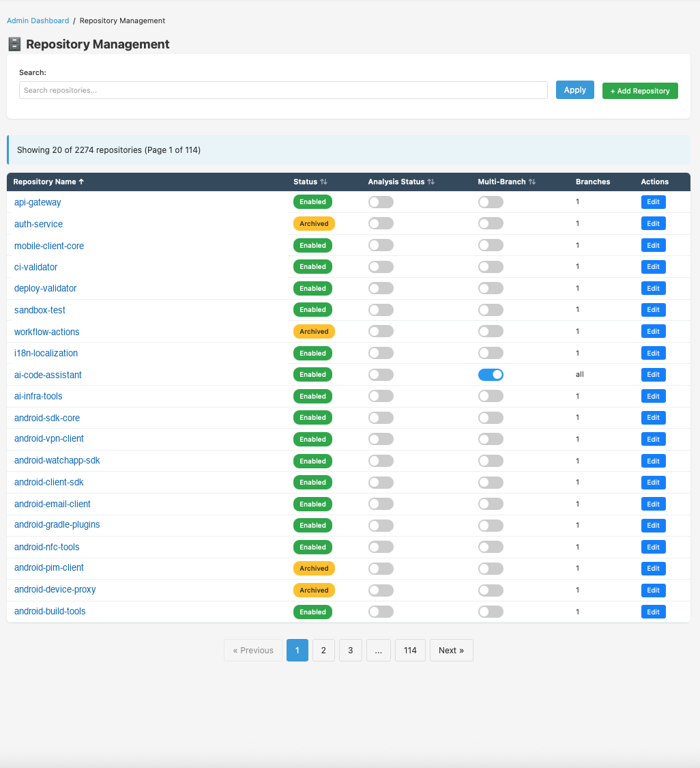Open the android-gradle-plugins repository link
This screenshot has width=700, height=768.
pos(57,524)
